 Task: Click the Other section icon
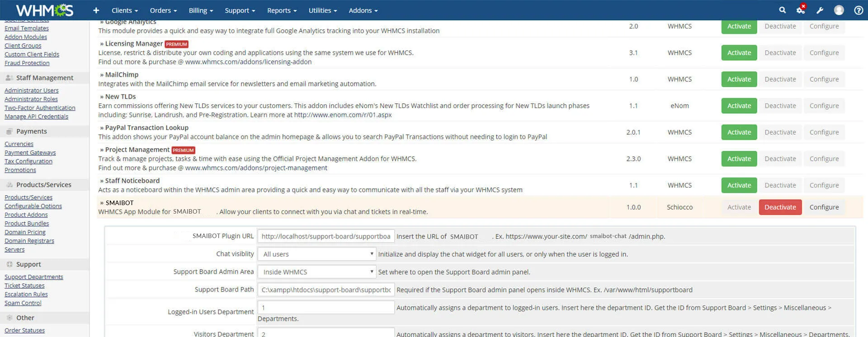(x=9, y=318)
